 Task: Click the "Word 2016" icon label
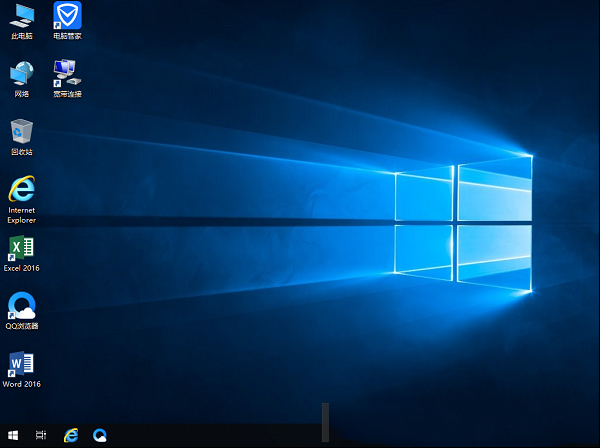tap(22, 384)
